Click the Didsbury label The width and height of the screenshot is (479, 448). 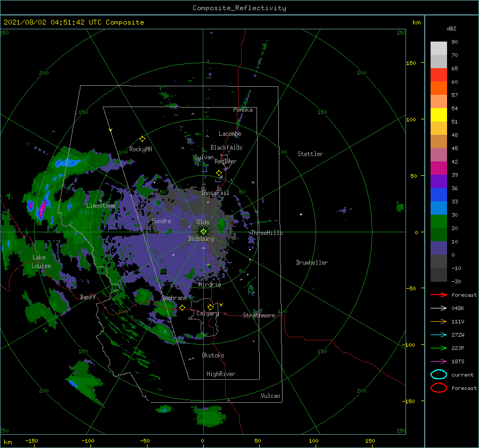[201, 239]
